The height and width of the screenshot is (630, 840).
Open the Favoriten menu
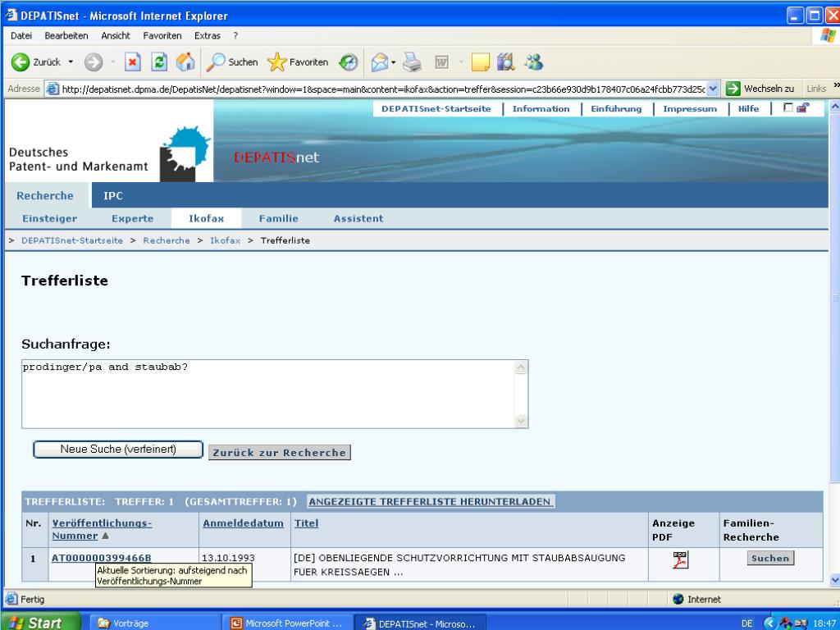click(x=162, y=36)
